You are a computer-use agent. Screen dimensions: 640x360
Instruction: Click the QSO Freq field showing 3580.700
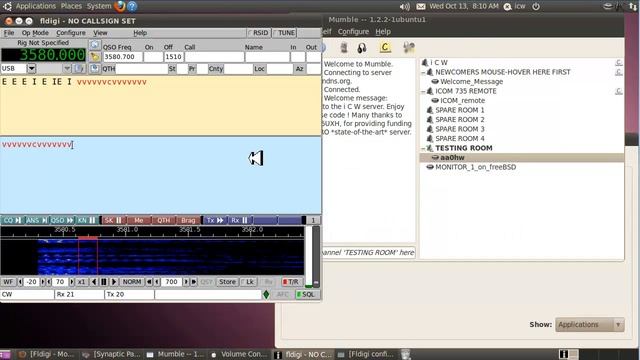click(x=122, y=57)
